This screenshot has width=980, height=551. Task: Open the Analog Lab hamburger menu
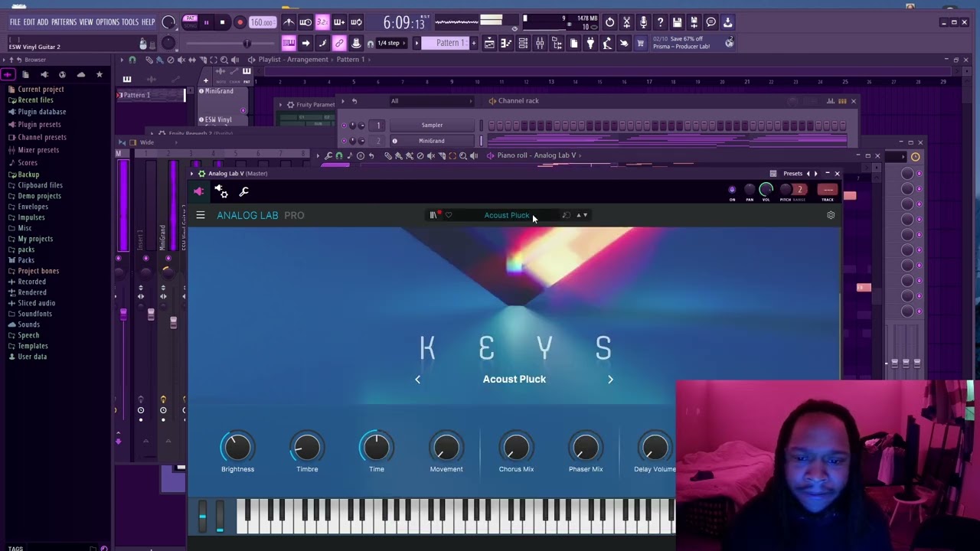point(201,215)
